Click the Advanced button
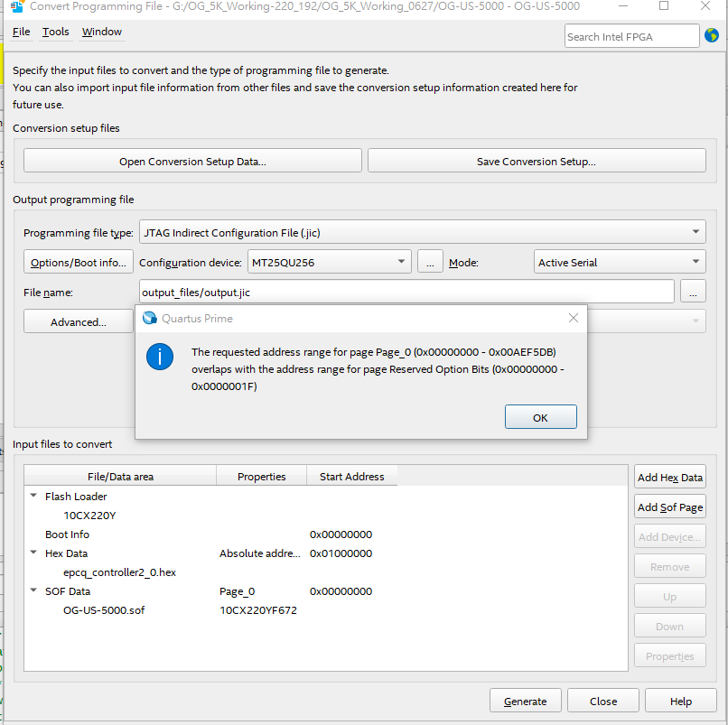Screen dimensions: 728x725 79,321
